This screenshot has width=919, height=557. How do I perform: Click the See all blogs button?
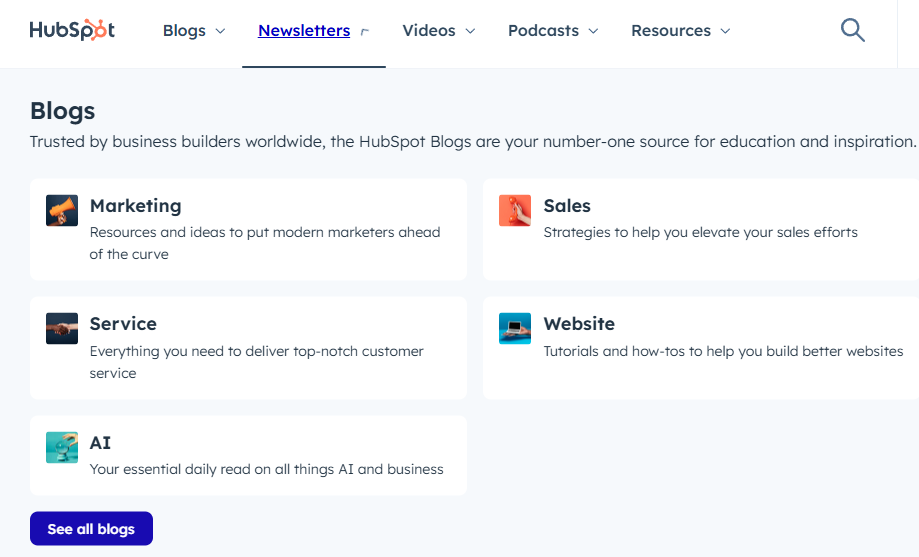pos(91,528)
